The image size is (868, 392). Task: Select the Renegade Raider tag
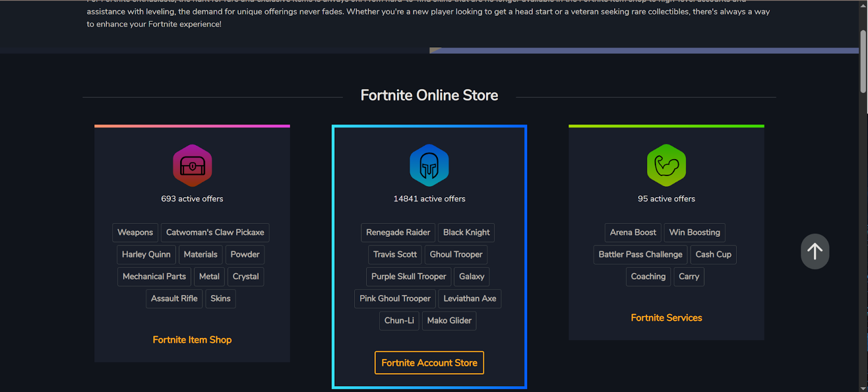tap(398, 232)
